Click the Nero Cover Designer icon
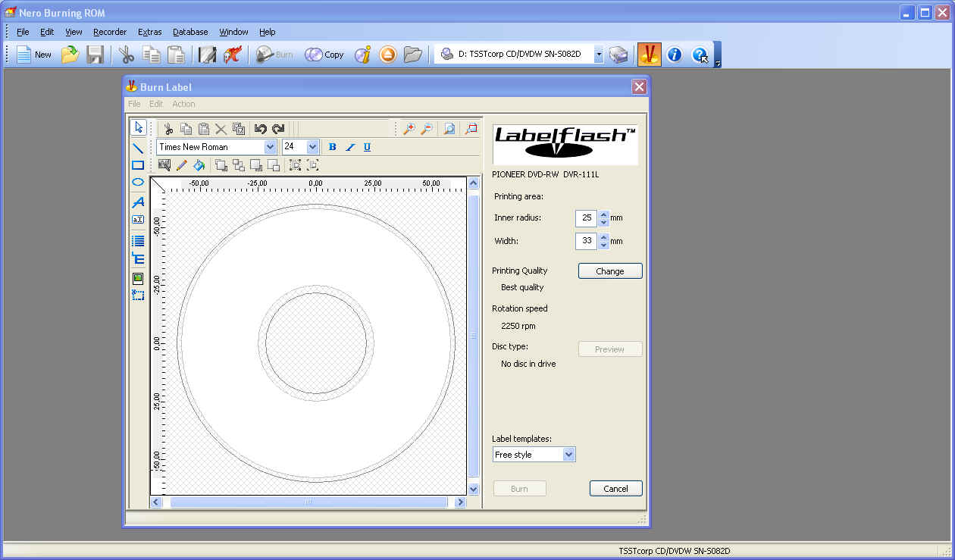This screenshot has width=955, height=560. tap(207, 54)
